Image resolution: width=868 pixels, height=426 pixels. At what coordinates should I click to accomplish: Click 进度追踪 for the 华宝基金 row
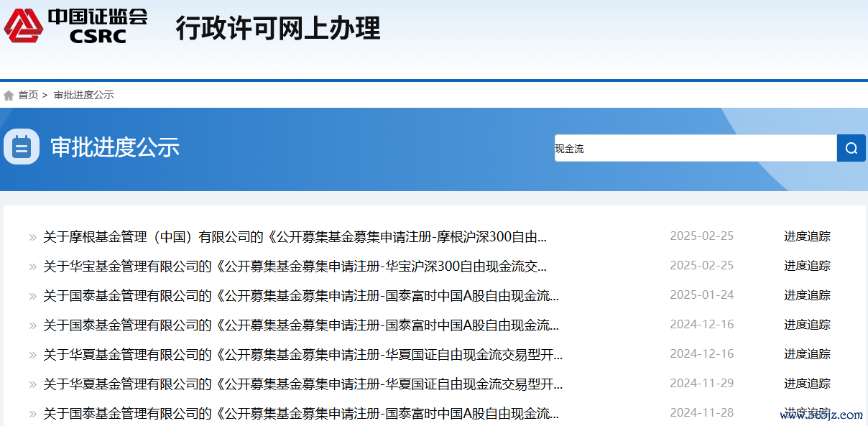[x=807, y=266]
